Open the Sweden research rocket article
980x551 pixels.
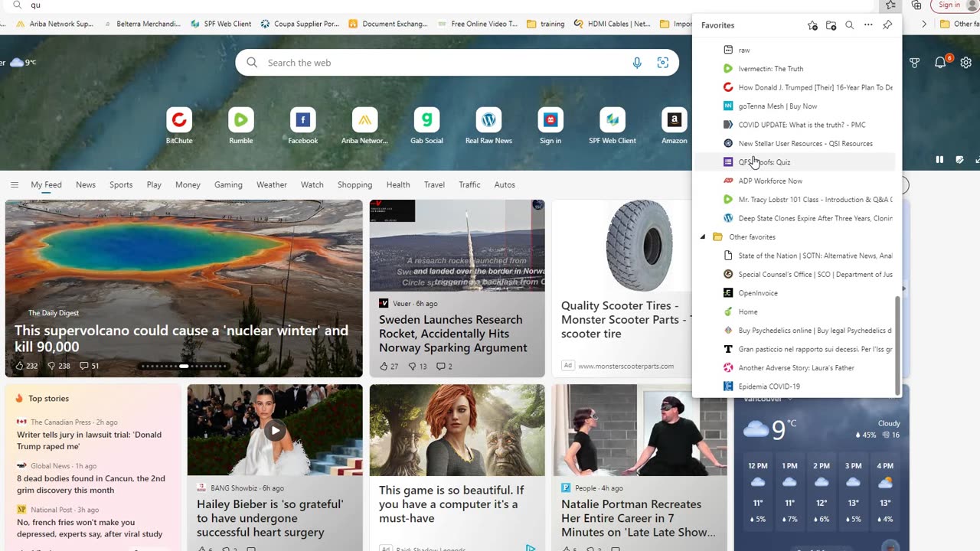pyautogui.click(x=453, y=334)
